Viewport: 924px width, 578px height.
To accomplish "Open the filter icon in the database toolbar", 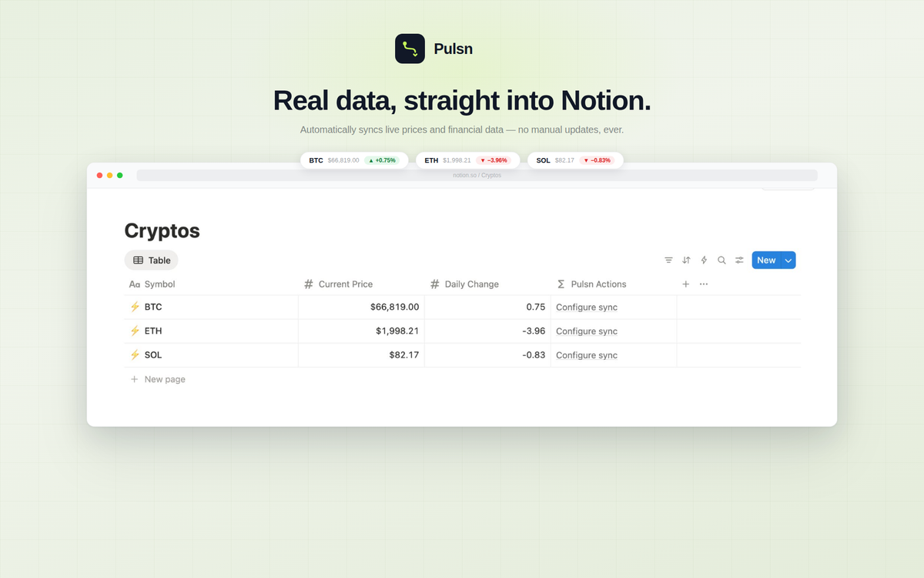I will click(x=668, y=260).
